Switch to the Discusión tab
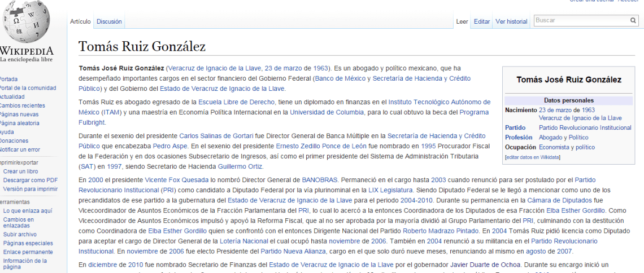644x273 pixels. point(109,22)
